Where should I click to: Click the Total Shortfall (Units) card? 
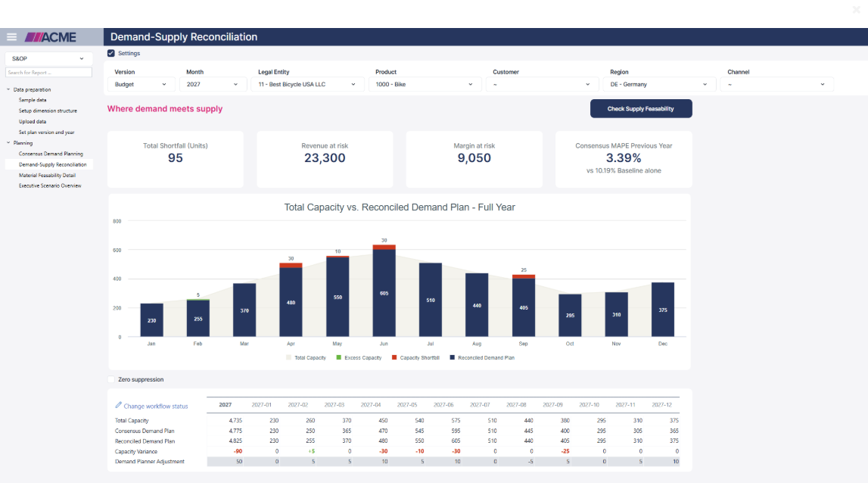tap(176, 160)
